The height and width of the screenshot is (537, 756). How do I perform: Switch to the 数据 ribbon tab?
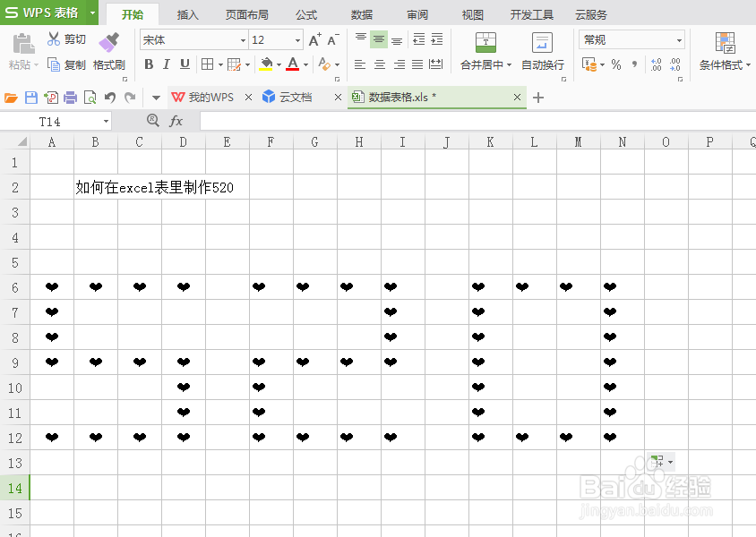361,14
